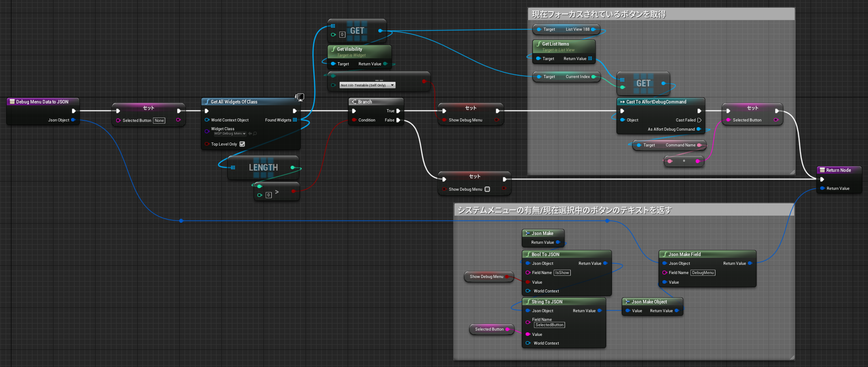Edit the IsShow Field Name input
This screenshot has height=367, width=868.
tap(562, 273)
